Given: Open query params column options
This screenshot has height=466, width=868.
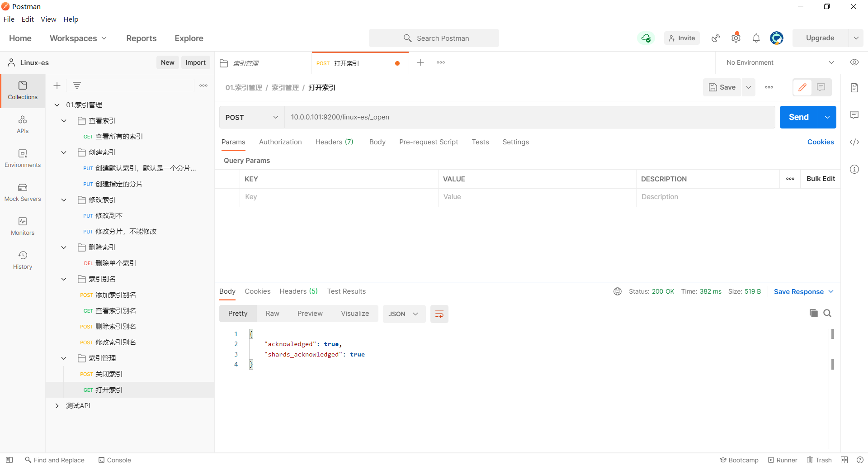Looking at the screenshot, I should click(790, 179).
